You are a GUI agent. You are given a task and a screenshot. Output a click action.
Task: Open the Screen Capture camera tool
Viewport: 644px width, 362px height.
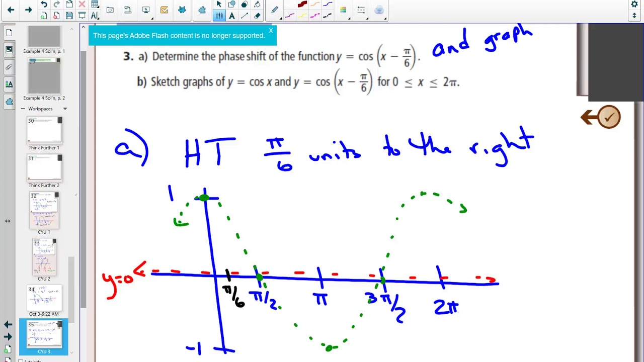pos(110,10)
